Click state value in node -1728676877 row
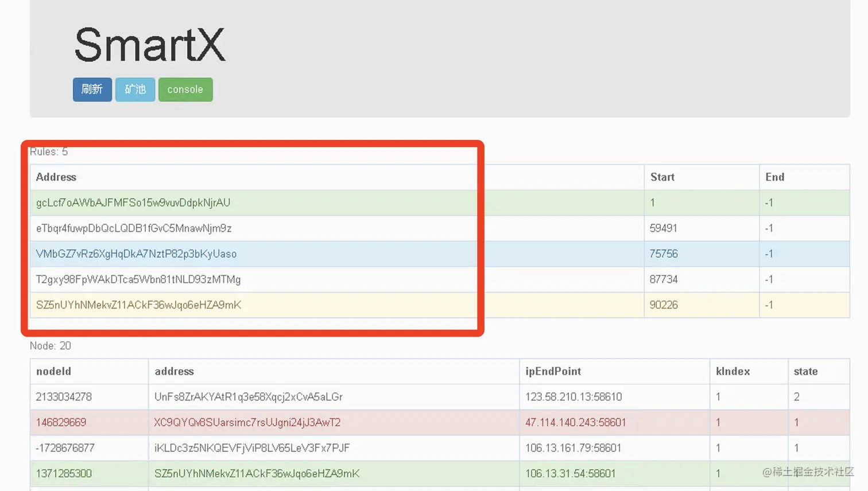Viewport: 868px width, 491px height. coord(797,448)
